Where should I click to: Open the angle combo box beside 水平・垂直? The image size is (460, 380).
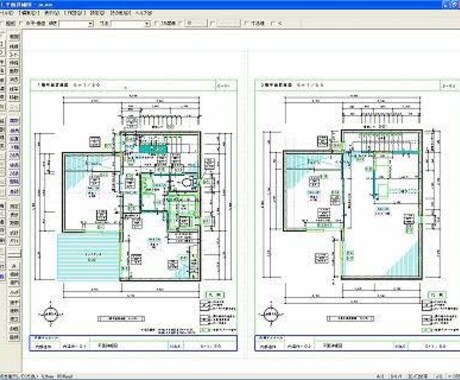point(76,24)
